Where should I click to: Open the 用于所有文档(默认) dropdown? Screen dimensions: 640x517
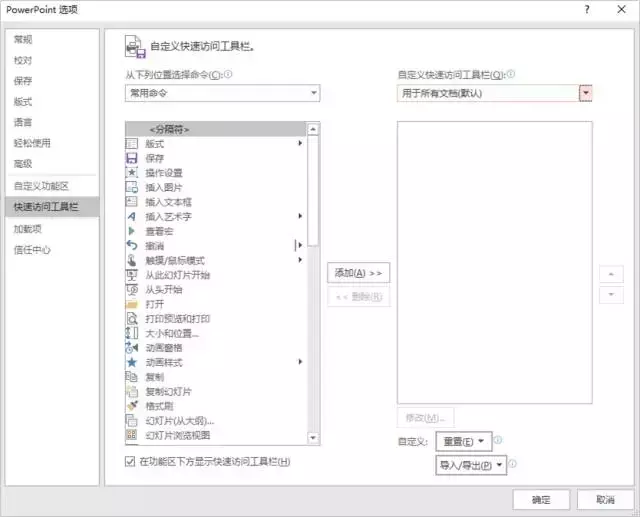pyautogui.click(x=494, y=93)
